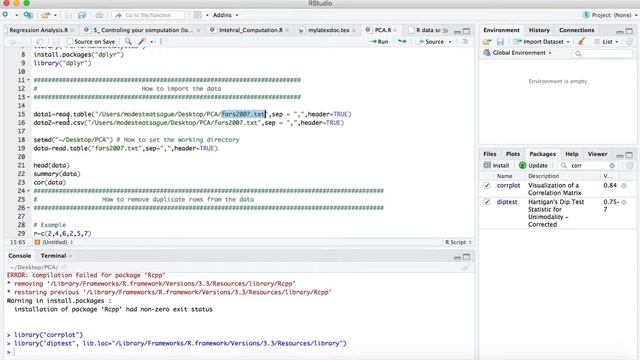Click the Run button
The height and width of the screenshot is (360, 640).
pos(379,42)
